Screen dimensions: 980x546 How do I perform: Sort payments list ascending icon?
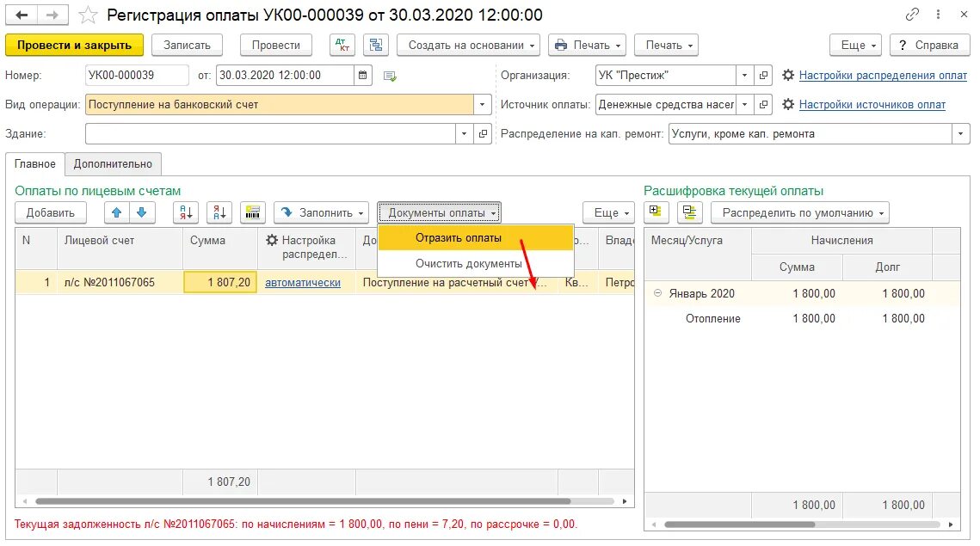[186, 212]
